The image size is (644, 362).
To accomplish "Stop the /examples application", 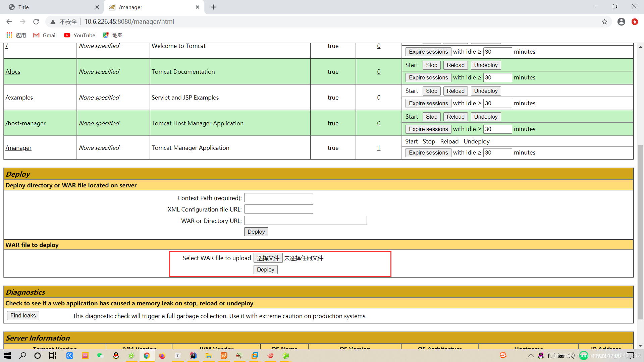I will pos(431,91).
